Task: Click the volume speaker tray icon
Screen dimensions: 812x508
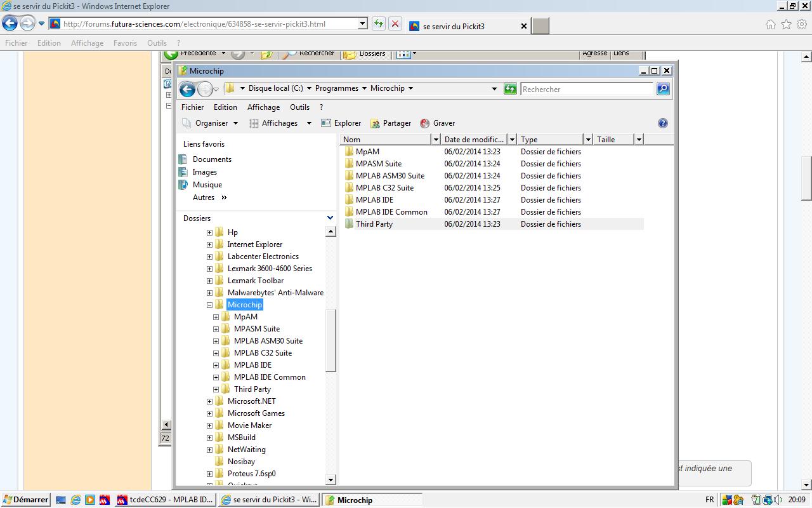Action: point(779,500)
